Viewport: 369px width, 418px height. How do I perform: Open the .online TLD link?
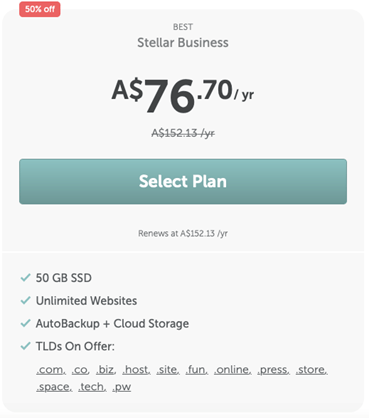tap(233, 370)
